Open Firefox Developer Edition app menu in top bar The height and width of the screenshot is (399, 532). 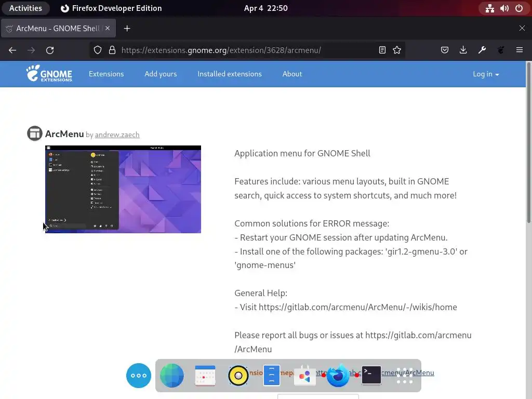coord(111,8)
